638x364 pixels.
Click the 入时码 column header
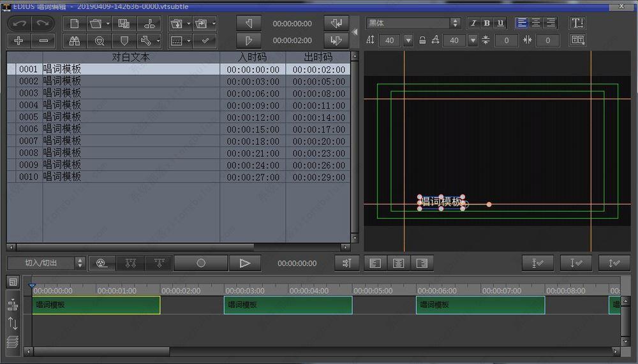click(x=253, y=57)
